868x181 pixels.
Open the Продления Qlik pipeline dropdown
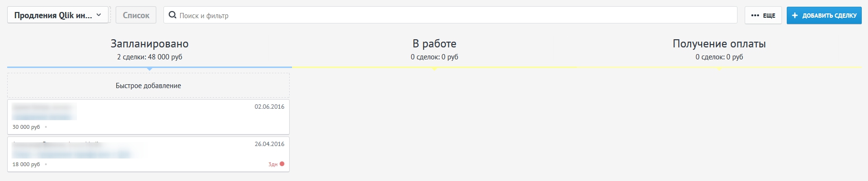(58, 15)
